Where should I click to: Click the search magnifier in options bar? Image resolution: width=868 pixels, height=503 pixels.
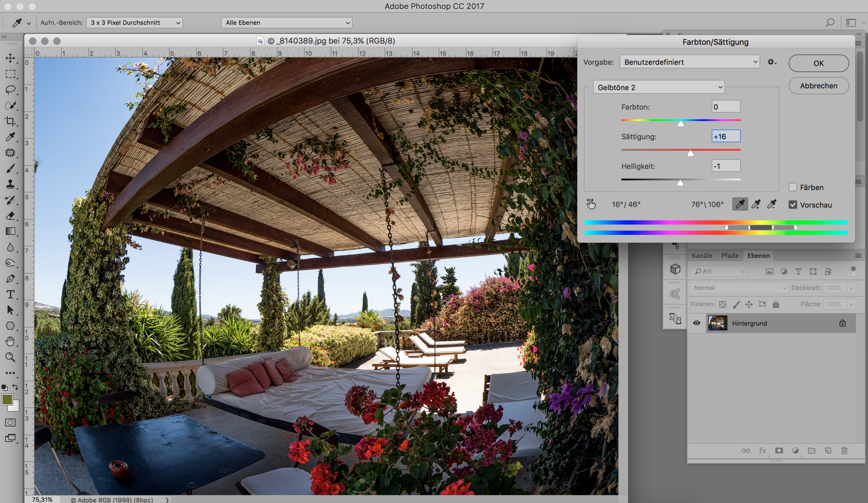(830, 23)
